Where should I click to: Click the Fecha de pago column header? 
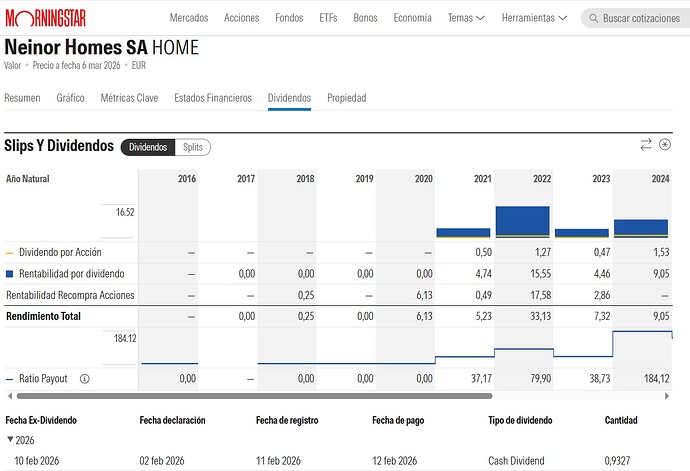point(398,420)
